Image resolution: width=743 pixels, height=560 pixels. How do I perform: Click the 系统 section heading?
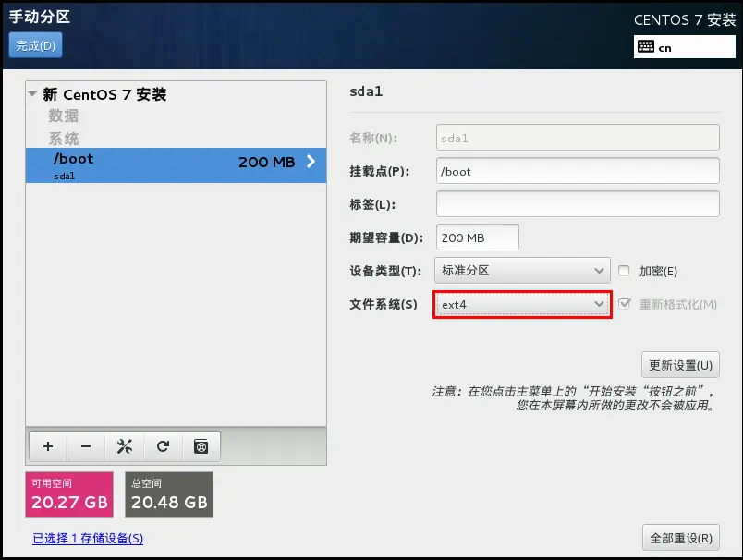click(64, 139)
